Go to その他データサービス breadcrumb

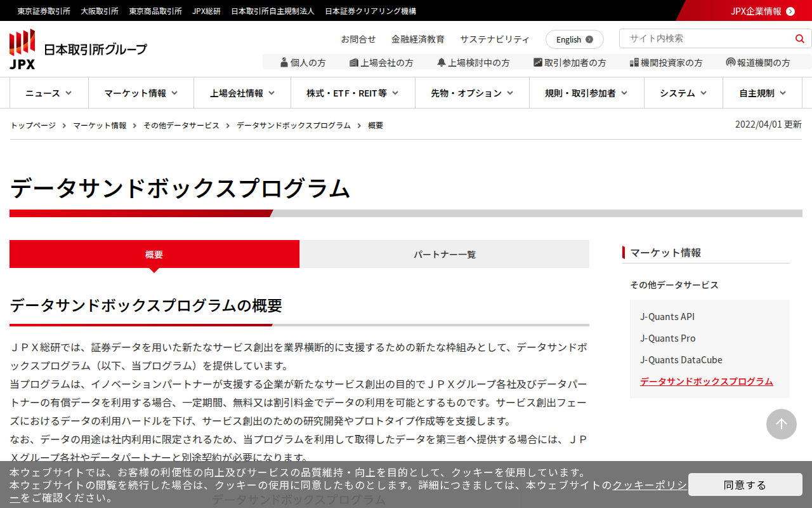[181, 125]
